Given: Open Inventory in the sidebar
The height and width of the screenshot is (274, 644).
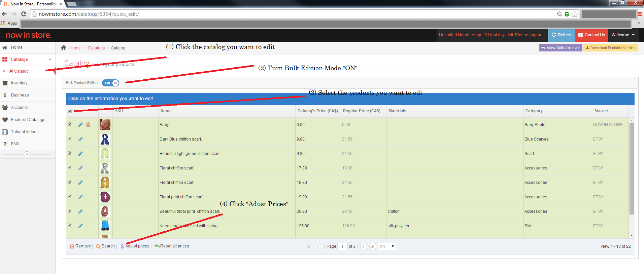Looking at the screenshot, I should 19,83.
